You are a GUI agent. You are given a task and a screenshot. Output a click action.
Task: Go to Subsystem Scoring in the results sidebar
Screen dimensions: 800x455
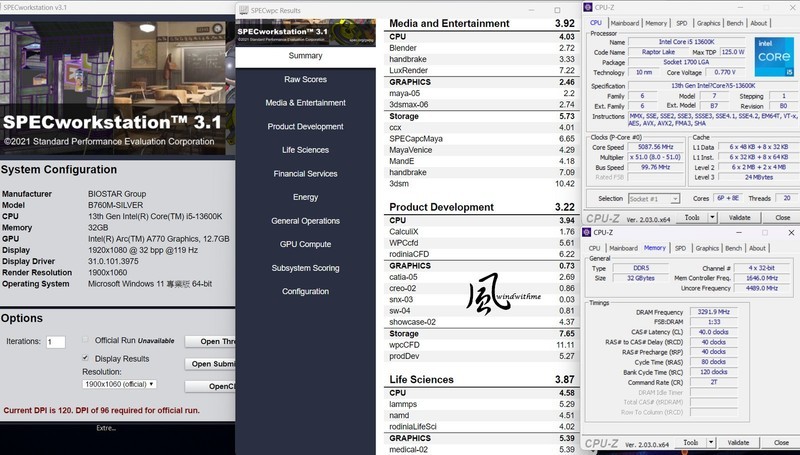pos(305,268)
